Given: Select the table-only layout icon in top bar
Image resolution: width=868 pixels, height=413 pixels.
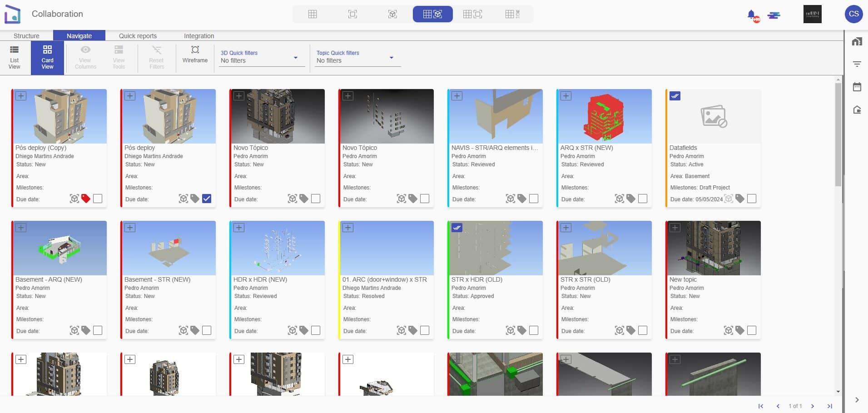Looking at the screenshot, I should [312, 14].
